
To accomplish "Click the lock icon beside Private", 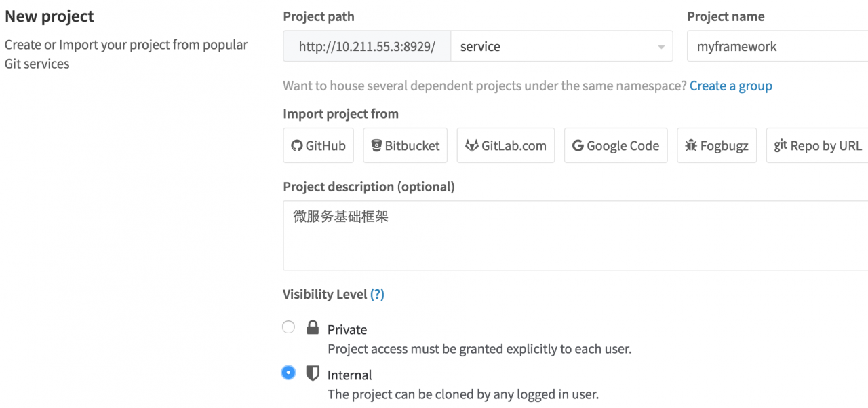I will click(313, 328).
